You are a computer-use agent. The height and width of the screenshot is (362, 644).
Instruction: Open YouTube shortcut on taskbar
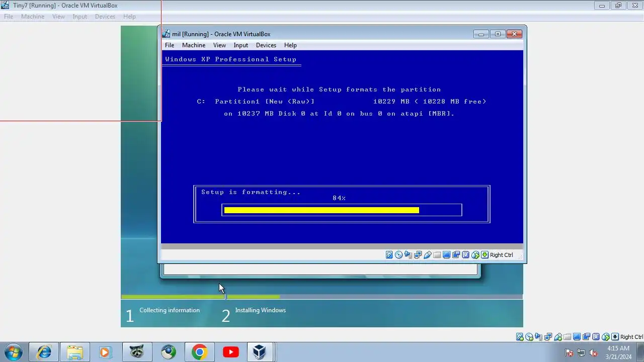[231, 352]
